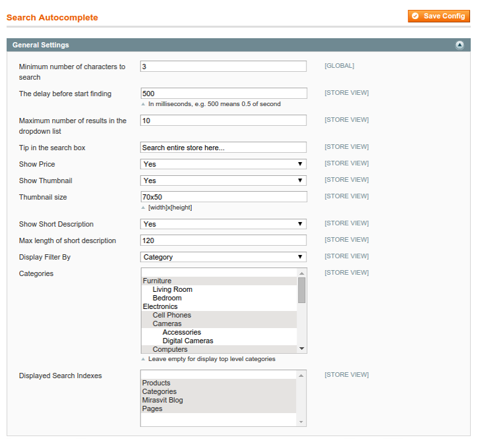Click the top level categories hint text

click(212, 359)
